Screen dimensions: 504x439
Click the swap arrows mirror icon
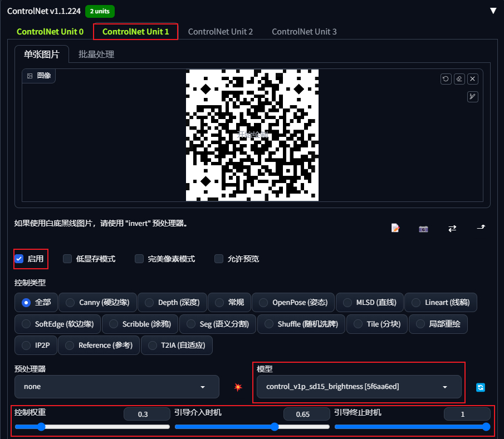(x=452, y=228)
